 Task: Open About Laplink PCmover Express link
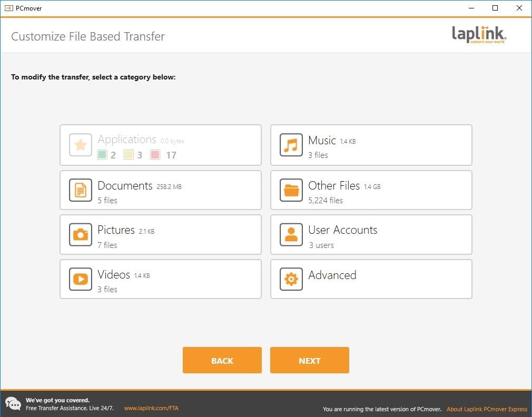coord(487,409)
